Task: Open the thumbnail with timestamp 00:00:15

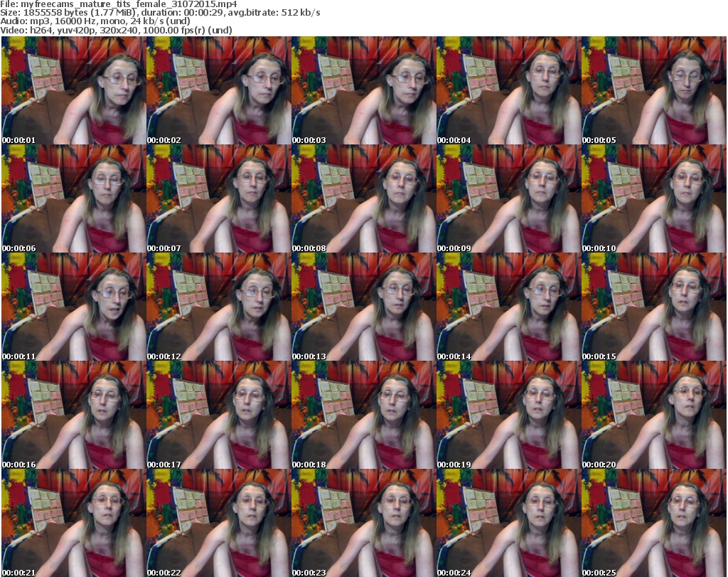Action: pos(654,307)
